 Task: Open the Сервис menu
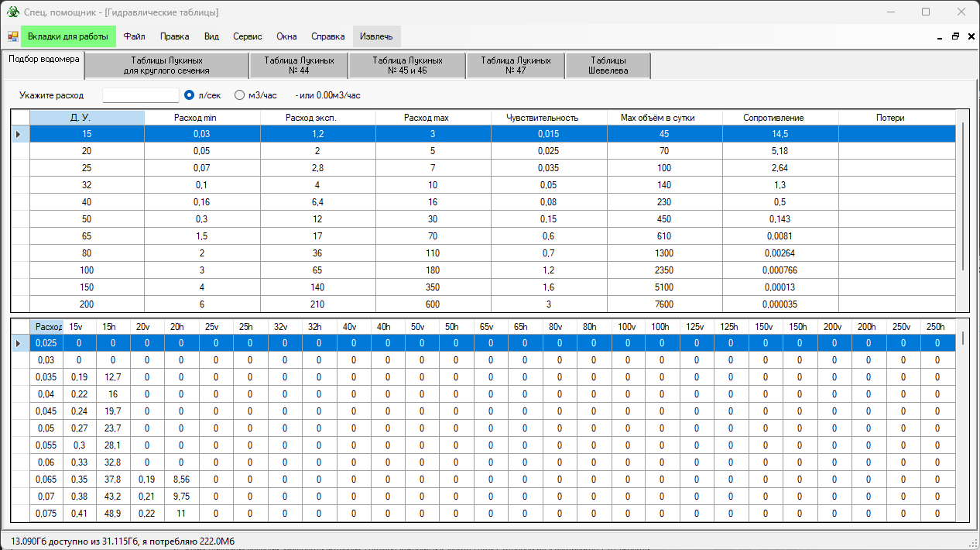tap(247, 36)
